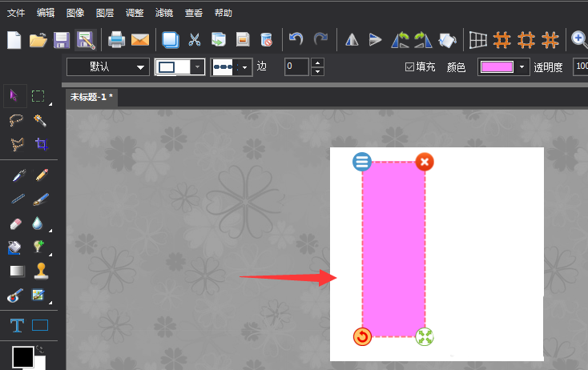Click the rotate right icon

tap(423, 40)
